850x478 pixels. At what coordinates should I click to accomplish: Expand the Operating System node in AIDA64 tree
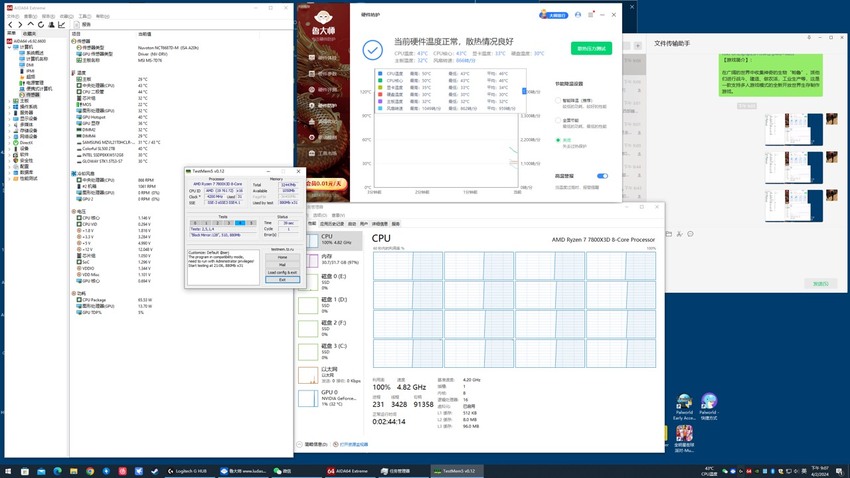[x=10, y=107]
